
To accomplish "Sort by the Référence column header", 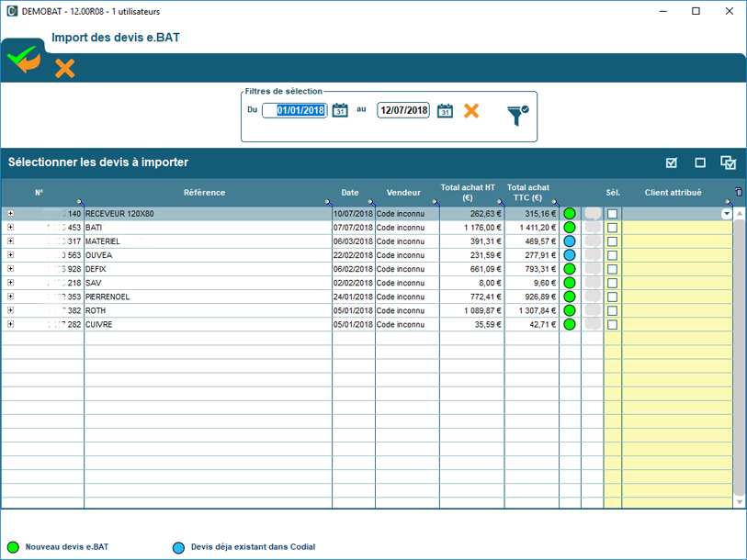I will [204, 193].
